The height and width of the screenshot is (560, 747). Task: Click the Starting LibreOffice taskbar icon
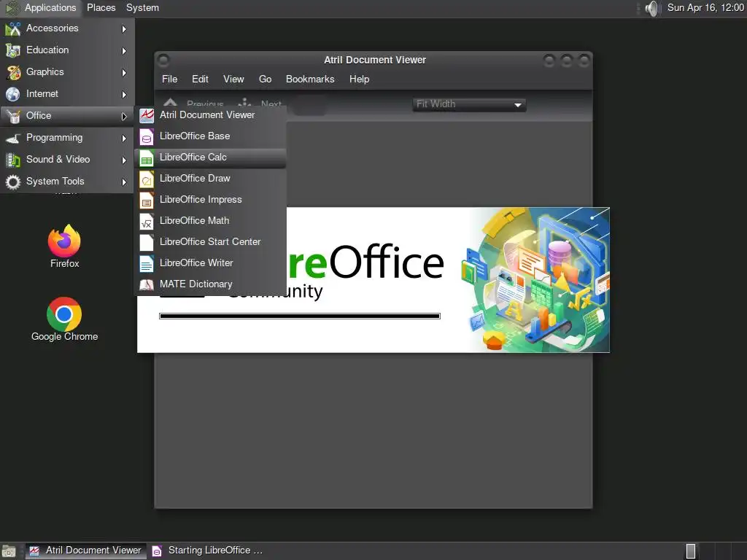[157, 551]
